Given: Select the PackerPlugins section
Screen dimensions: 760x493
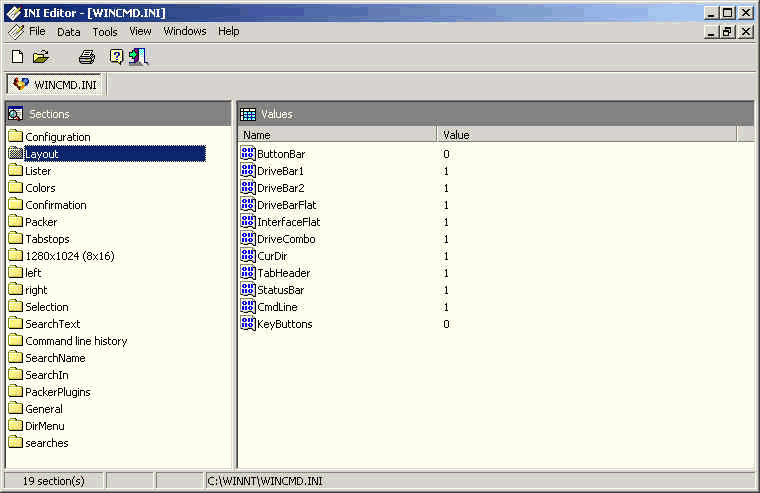Looking at the screenshot, I should coord(58,392).
